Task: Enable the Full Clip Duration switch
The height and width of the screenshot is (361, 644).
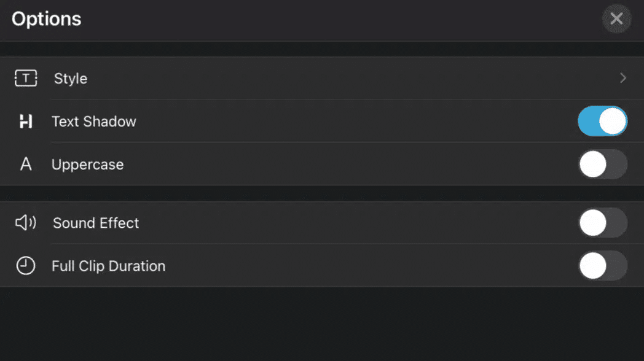Action: pyautogui.click(x=602, y=266)
